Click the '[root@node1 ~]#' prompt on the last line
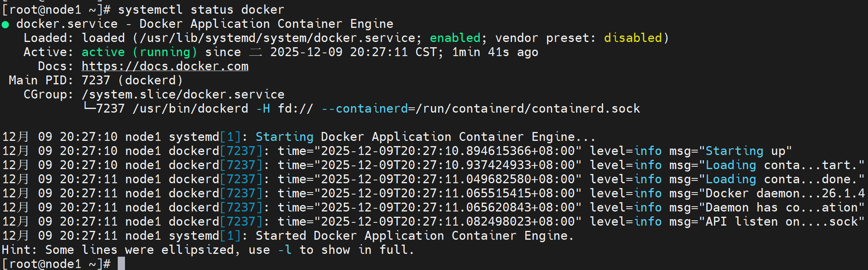The height and width of the screenshot is (270, 868). [x=56, y=264]
